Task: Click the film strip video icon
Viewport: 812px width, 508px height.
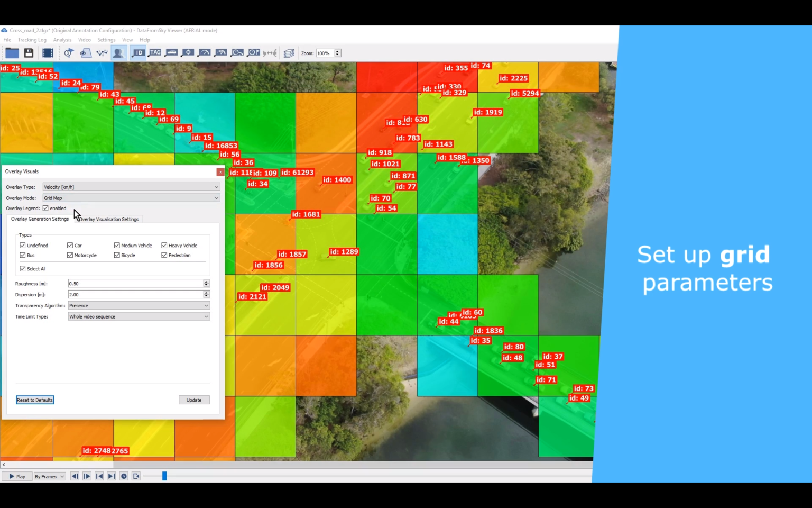Action: 48,53
